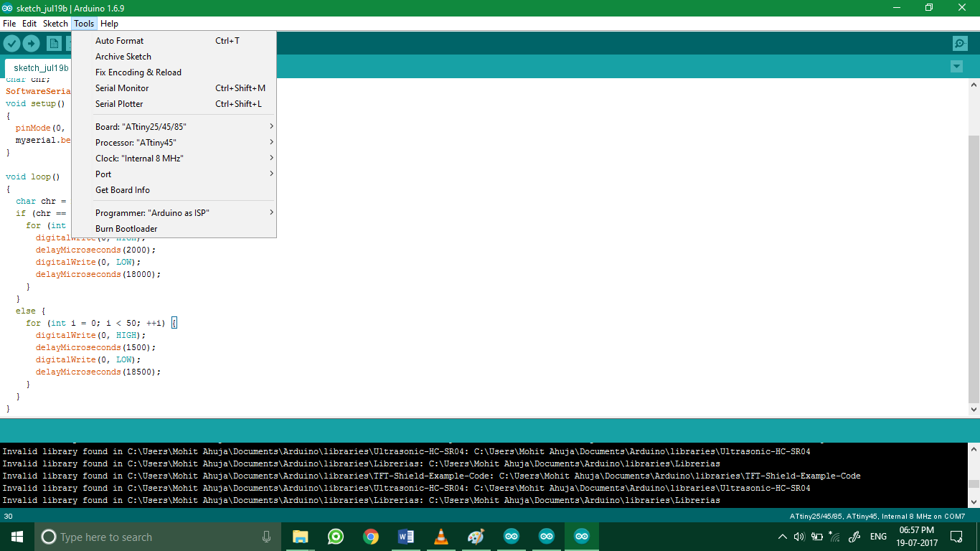Open the Serial Monitor magnifier icon
The image size is (980, 551).
pyautogui.click(x=960, y=44)
